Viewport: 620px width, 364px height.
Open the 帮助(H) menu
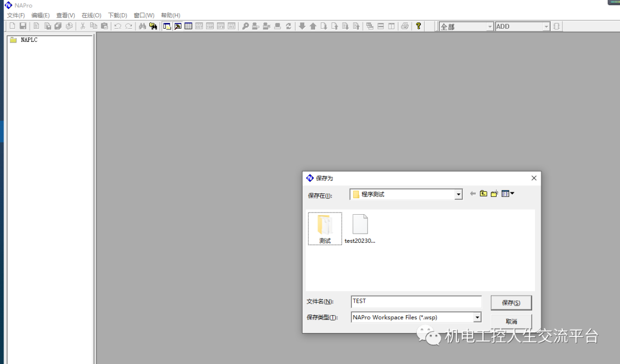click(x=170, y=16)
